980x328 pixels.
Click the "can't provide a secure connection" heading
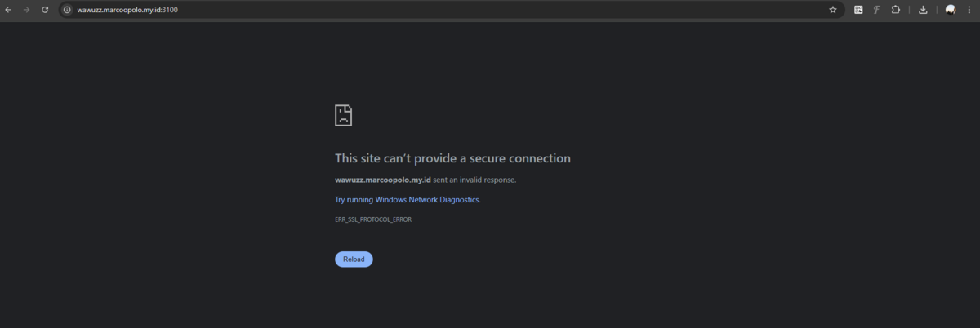click(452, 158)
